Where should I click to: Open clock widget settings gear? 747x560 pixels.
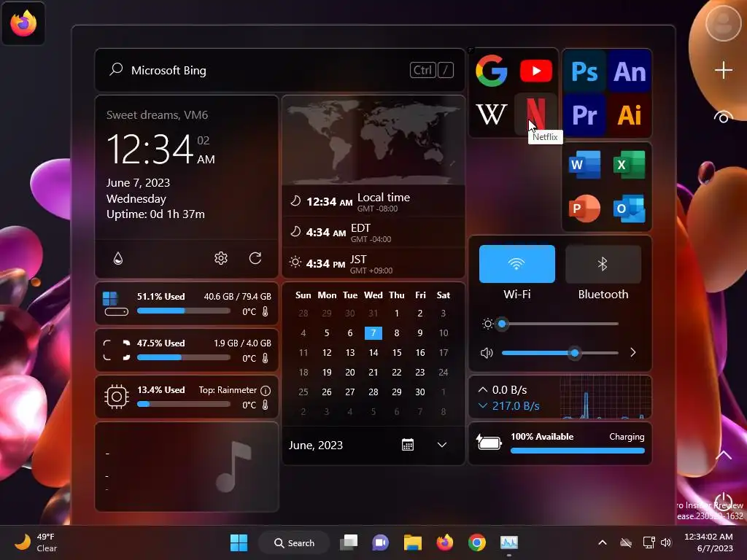220,258
